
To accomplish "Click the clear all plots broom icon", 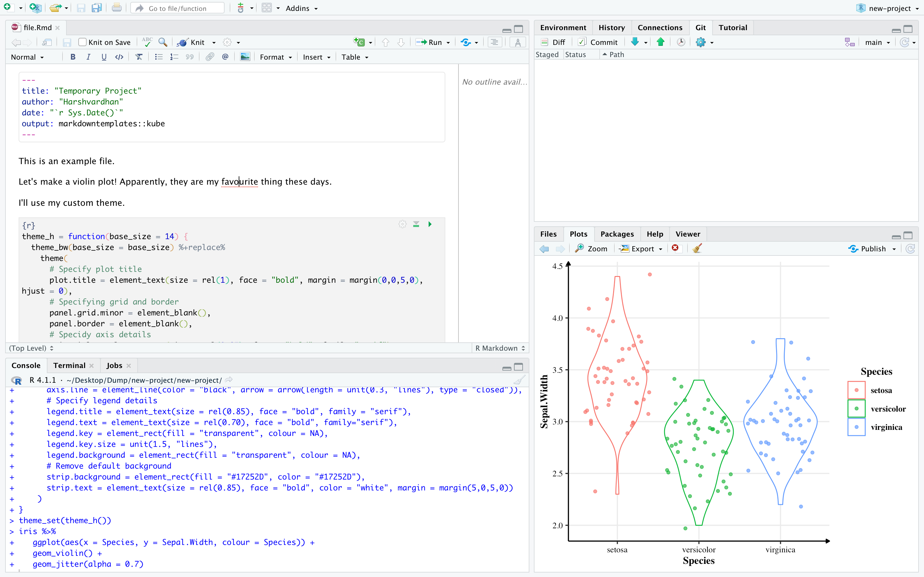I will [697, 248].
